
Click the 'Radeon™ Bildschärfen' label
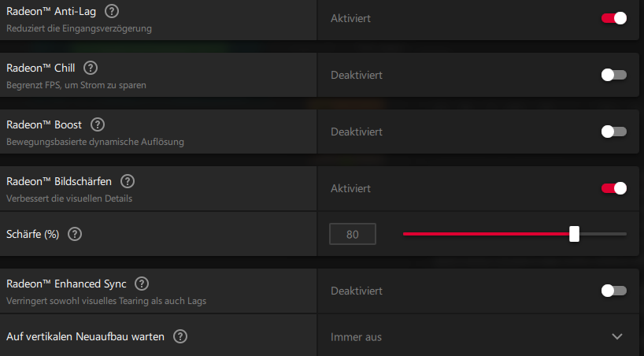pos(59,182)
